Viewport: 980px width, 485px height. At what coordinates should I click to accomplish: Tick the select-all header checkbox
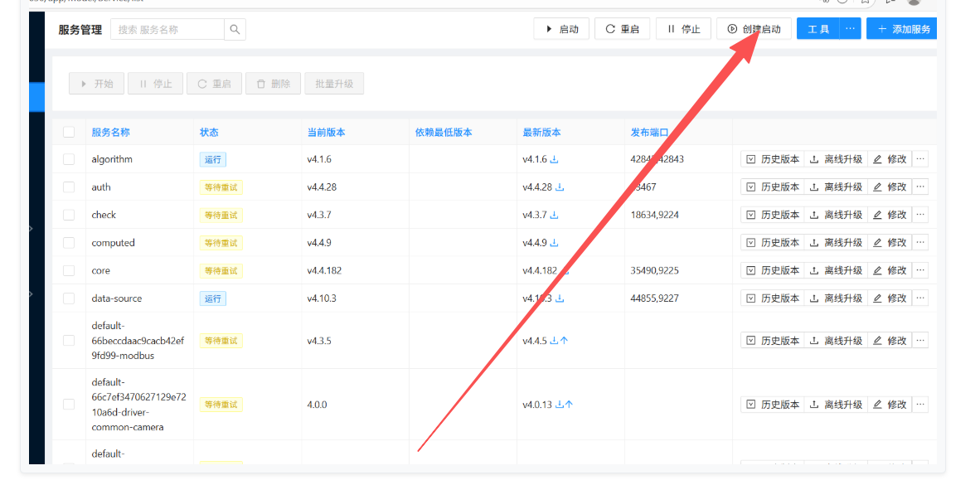click(69, 132)
